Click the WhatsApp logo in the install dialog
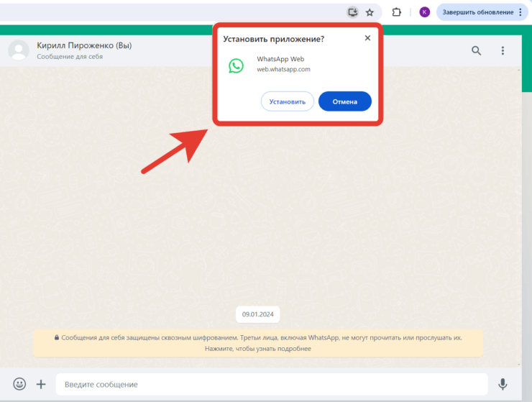This screenshot has width=532, height=402. coord(236,65)
